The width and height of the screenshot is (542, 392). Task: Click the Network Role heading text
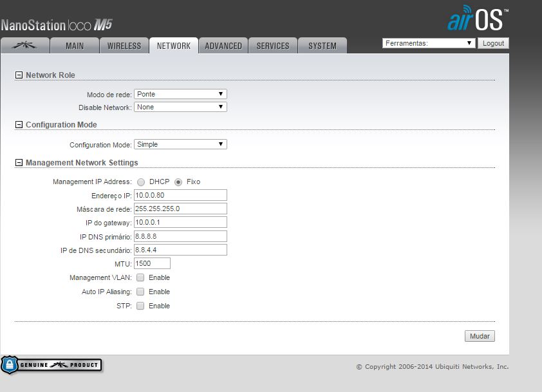point(50,75)
